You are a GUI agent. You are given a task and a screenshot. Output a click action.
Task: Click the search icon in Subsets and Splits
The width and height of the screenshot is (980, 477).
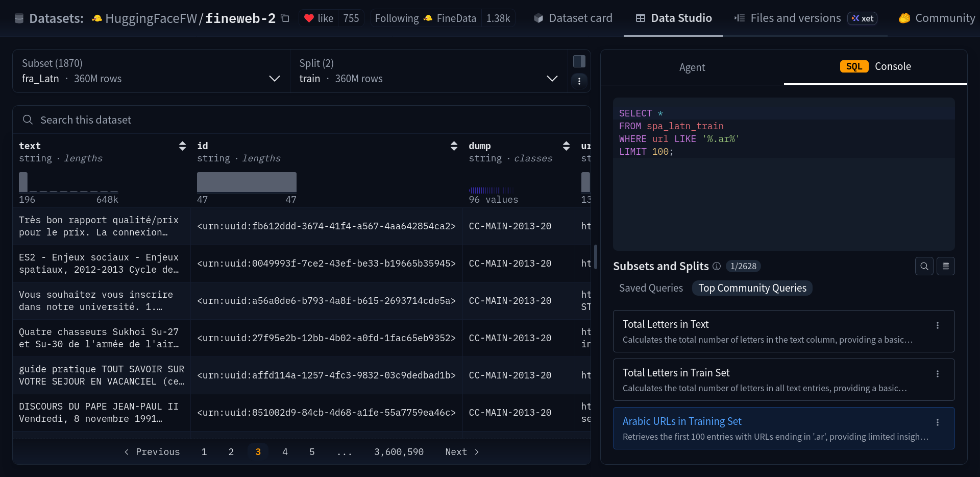click(x=924, y=266)
